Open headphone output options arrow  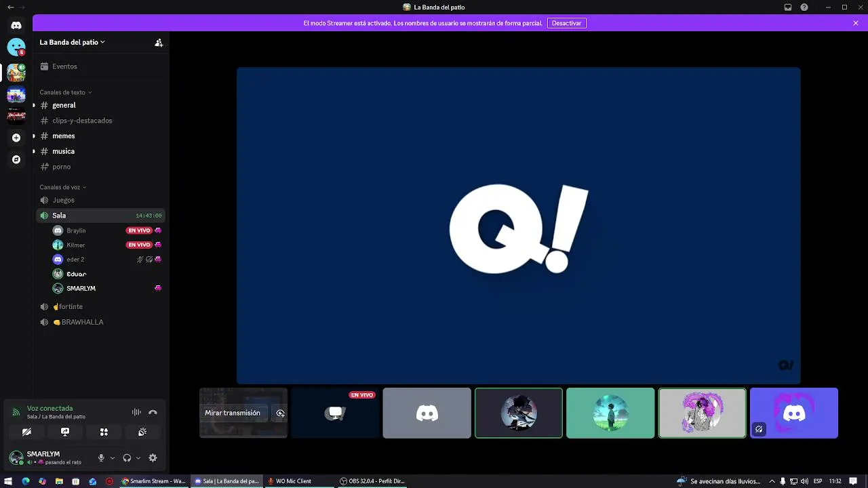[x=138, y=458]
